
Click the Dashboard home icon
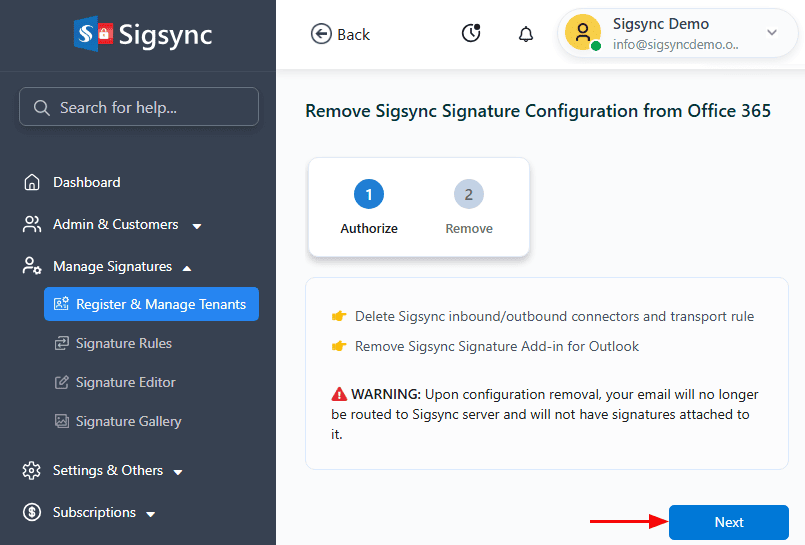tap(33, 182)
